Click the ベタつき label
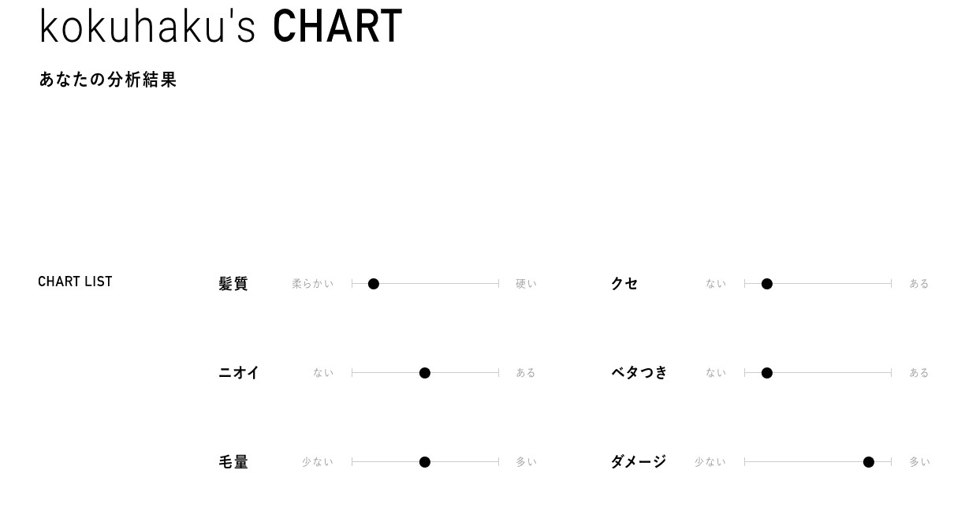Image resolution: width=980 pixels, height=522 pixels. click(639, 373)
